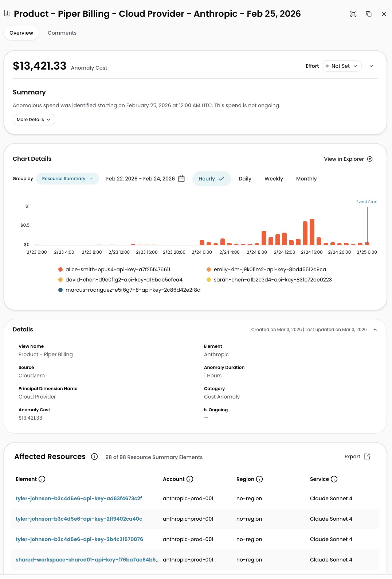This screenshot has width=392, height=579.
Task: Click the '1 Hours' anomaly duration value
Action: click(213, 376)
